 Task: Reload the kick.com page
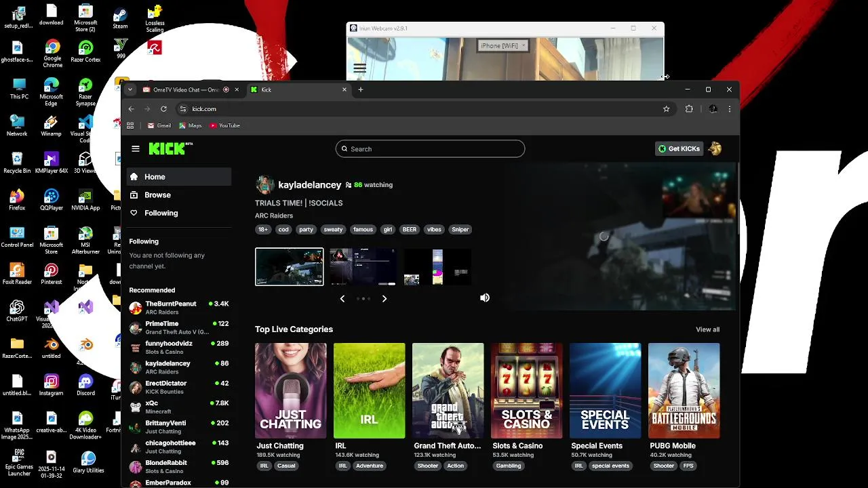(163, 108)
